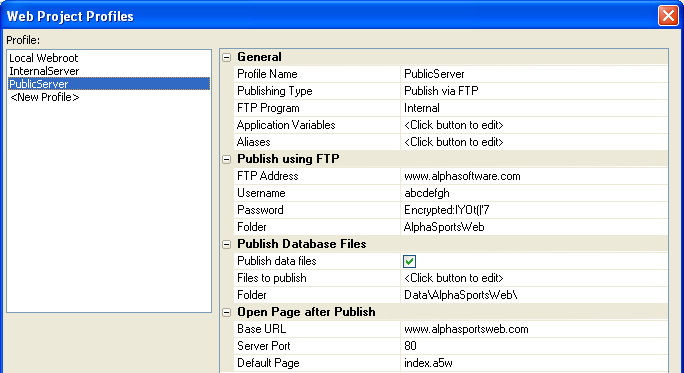Select the PublicServer profile
Image resolution: width=684 pixels, height=373 pixels.
[x=109, y=84]
